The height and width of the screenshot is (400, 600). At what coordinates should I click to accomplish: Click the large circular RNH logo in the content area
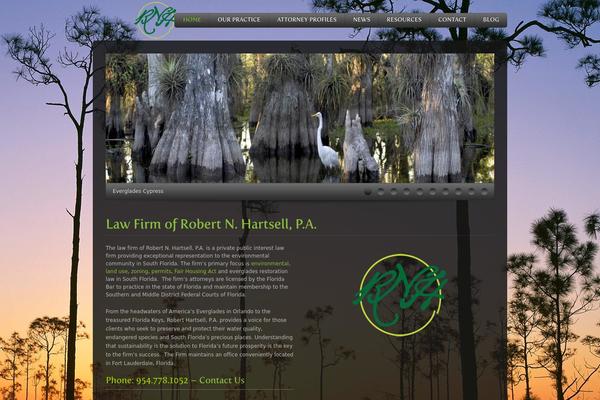coord(400,295)
